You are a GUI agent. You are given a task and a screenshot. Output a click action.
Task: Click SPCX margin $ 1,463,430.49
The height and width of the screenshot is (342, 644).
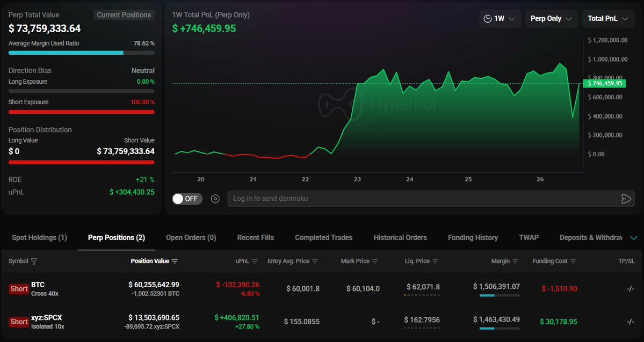point(496,319)
